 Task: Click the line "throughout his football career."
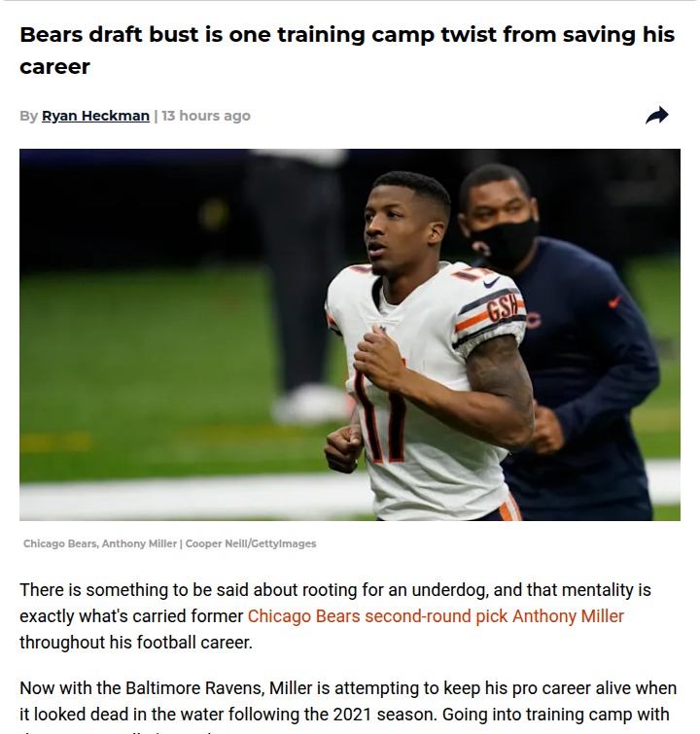point(136,643)
